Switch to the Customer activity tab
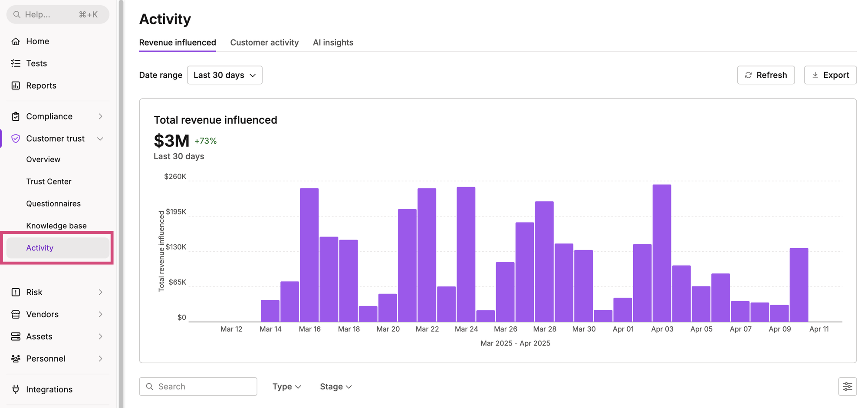868x408 pixels. pyautogui.click(x=264, y=43)
